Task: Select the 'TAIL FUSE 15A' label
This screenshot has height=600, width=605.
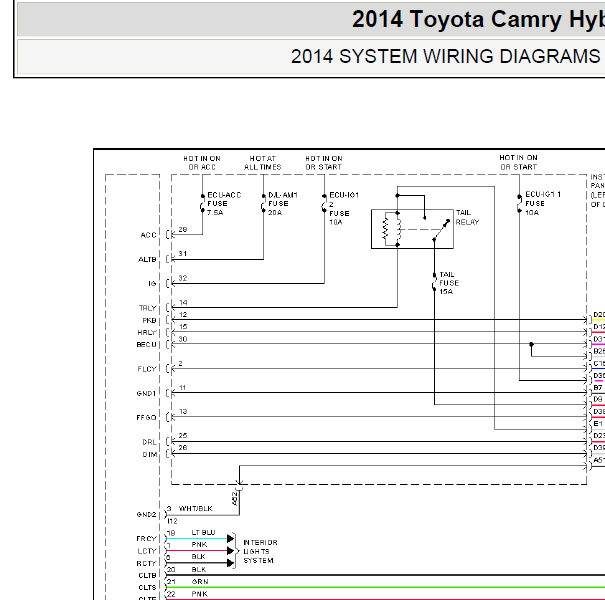Action: pyautogui.click(x=449, y=283)
